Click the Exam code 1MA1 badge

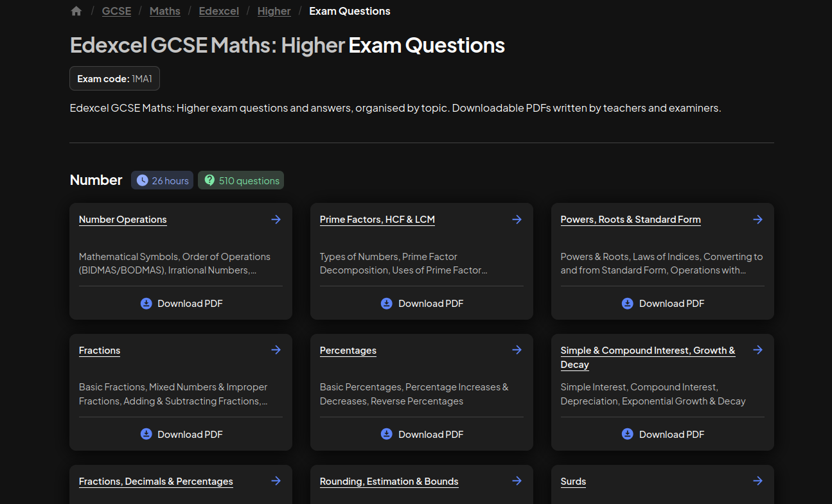114,78
